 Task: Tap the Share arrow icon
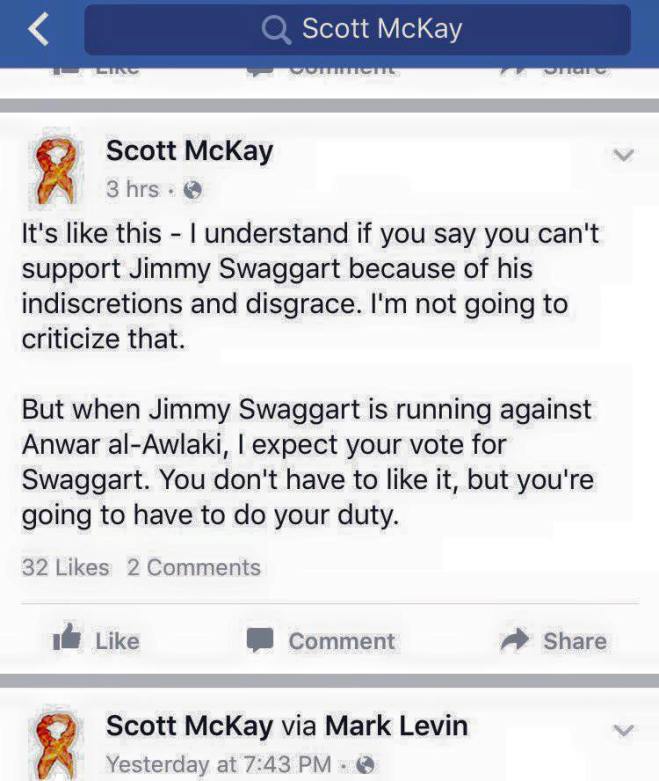coord(514,640)
